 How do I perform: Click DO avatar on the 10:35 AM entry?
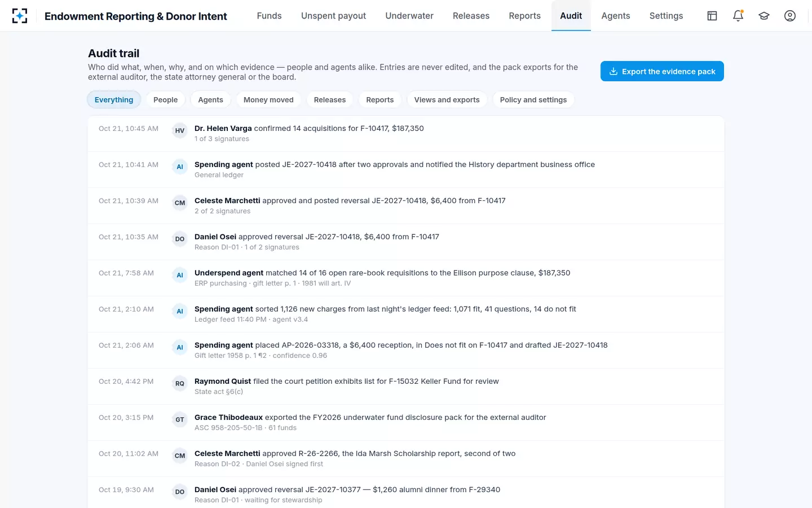pos(180,239)
